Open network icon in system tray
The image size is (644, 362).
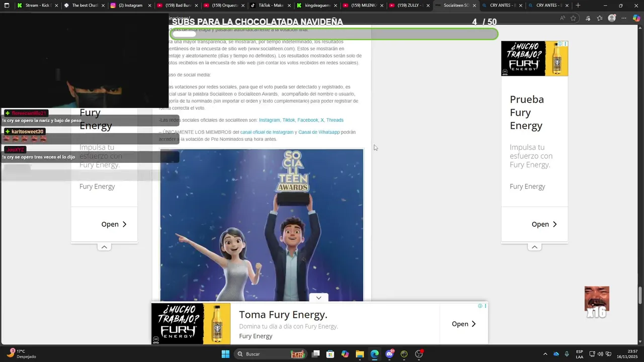[x=592, y=354]
